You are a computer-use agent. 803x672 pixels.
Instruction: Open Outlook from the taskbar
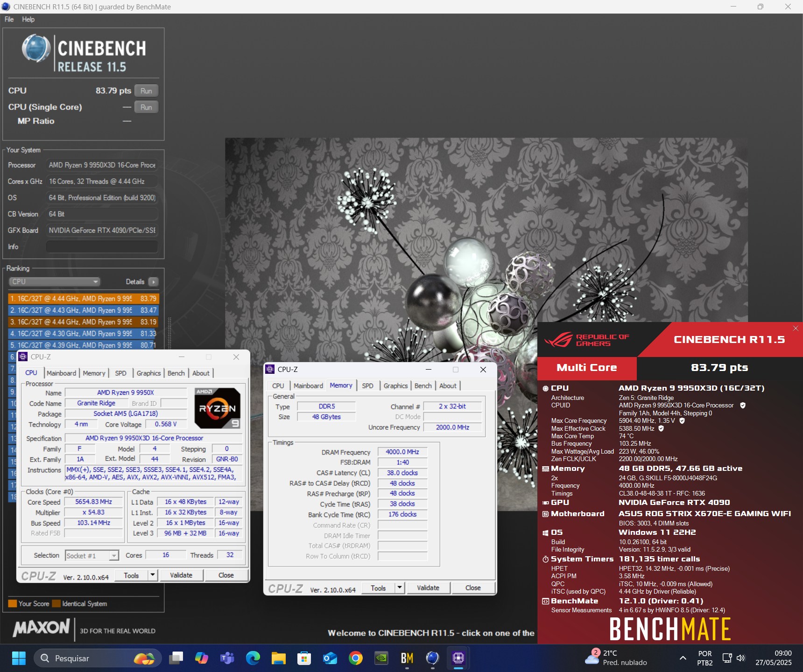pyautogui.click(x=330, y=658)
